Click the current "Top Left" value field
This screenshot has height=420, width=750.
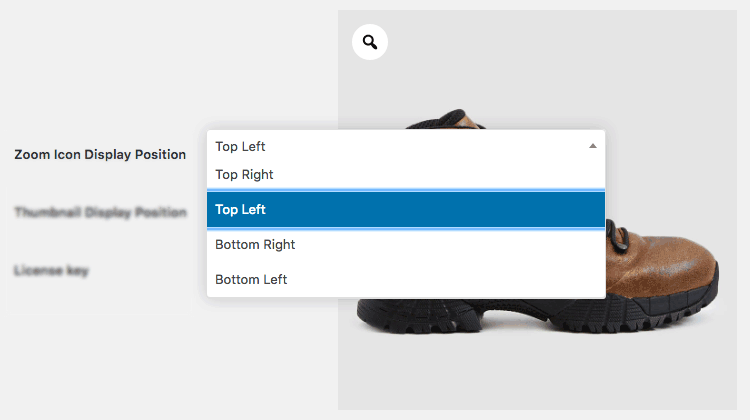[x=406, y=146]
